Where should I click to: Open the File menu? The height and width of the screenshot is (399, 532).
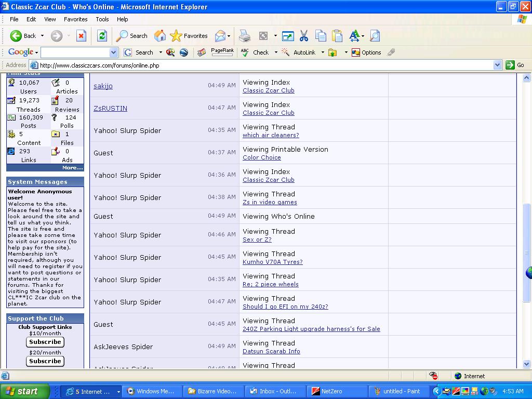14,19
